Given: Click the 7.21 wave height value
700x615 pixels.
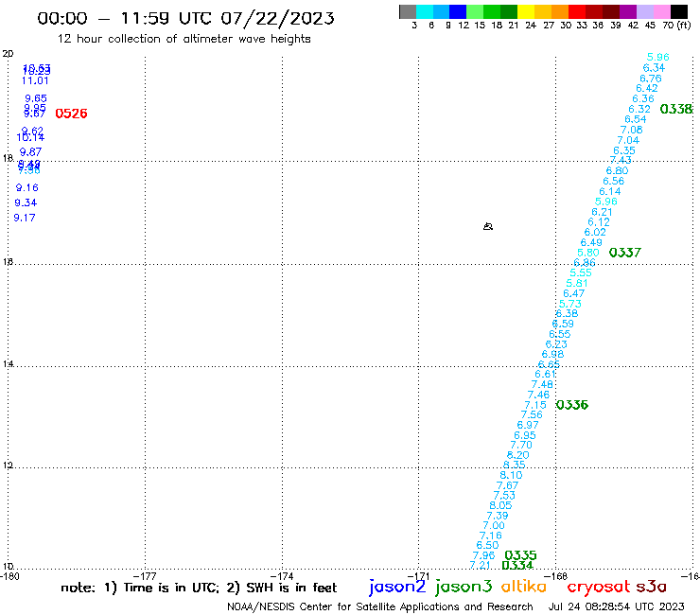Looking at the screenshot, I should 480,566.
